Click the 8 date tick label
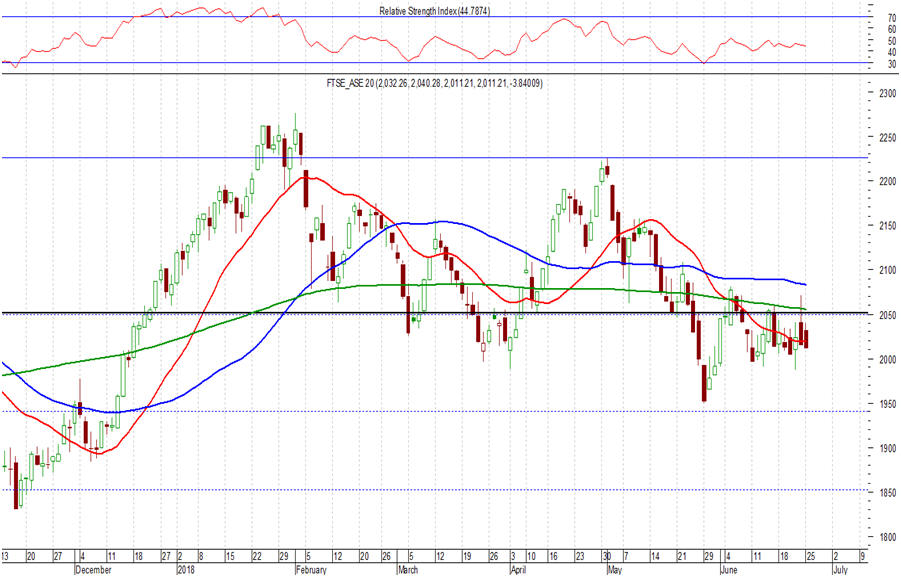The width and height of the screenshot is (901, 577). tap(201, 557)
